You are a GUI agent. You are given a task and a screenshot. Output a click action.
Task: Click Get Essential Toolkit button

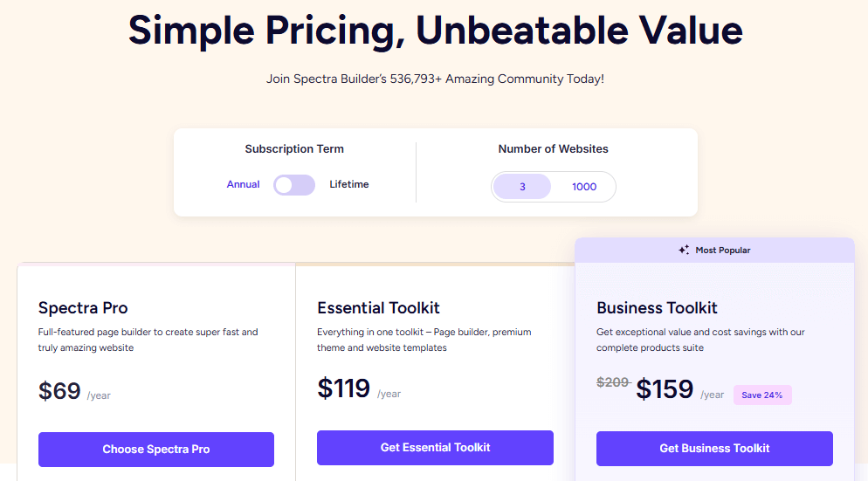(x=435, y=448)
